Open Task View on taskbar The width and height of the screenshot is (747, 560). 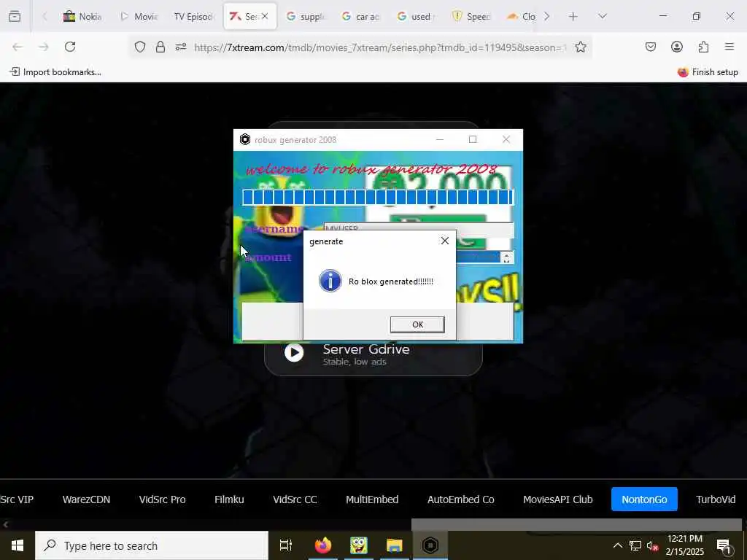coord(286,545)
